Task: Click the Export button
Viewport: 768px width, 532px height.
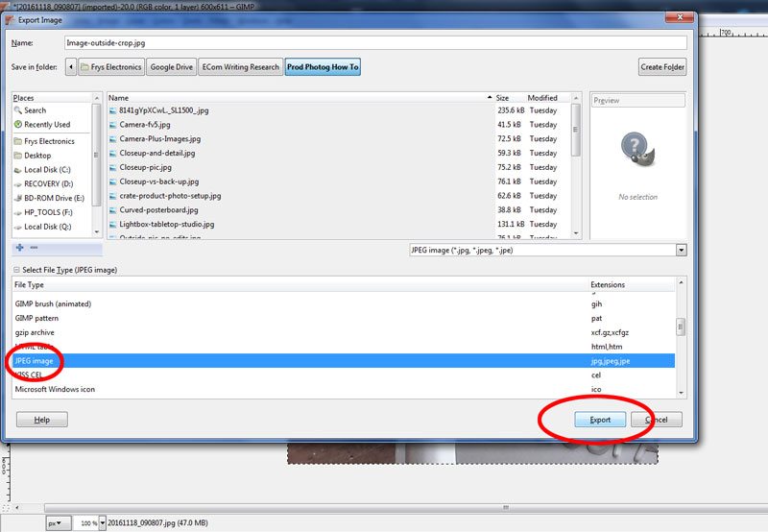Action: pos(600,420)
